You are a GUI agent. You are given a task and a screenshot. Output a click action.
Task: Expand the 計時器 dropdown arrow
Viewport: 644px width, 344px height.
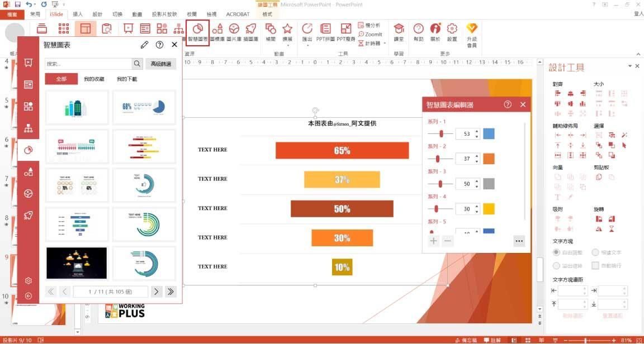(x=386, y=42)
